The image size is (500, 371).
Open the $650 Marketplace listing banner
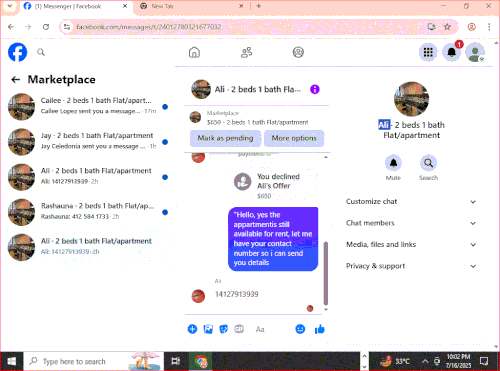point(257,118)
